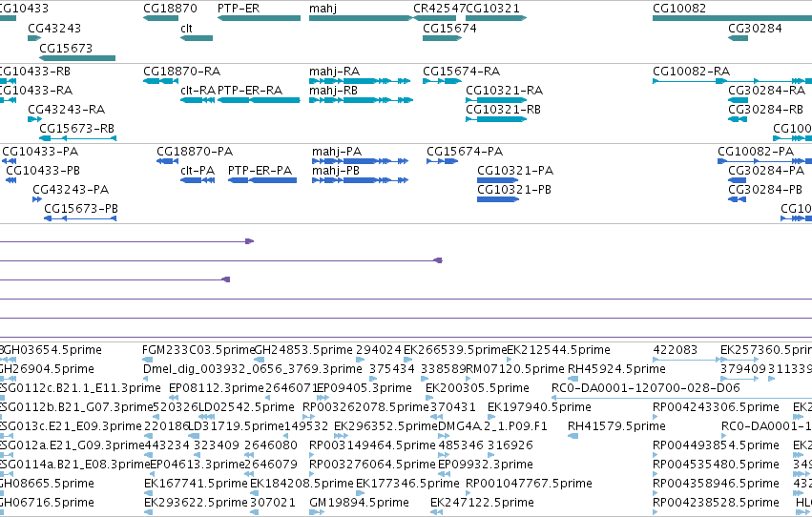Image resolution: width=812 pixels, height=517 pixels.
Task: Click EST FGM233C03.5prime
Action: tap(148, 360)
